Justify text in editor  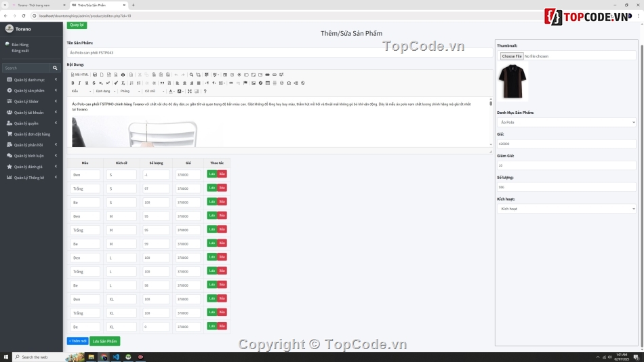pos(199,83)
